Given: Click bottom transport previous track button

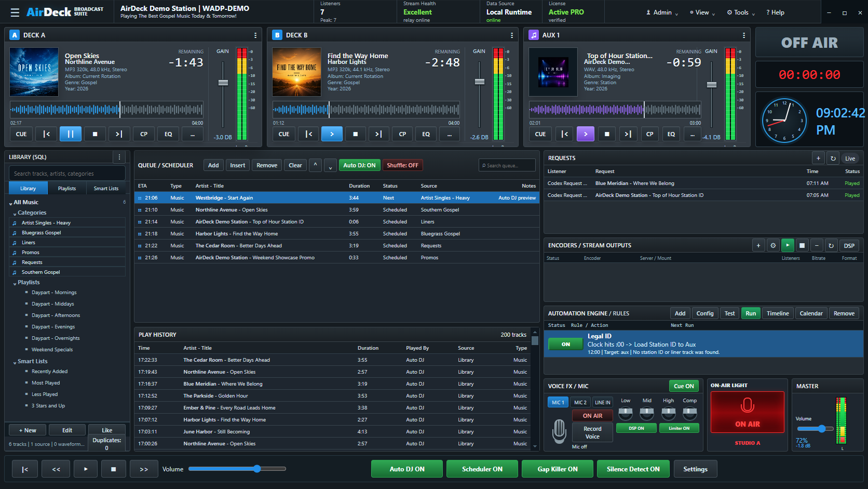Looking at the screenshot, I should pyautogui.click(x=24, y=469).
